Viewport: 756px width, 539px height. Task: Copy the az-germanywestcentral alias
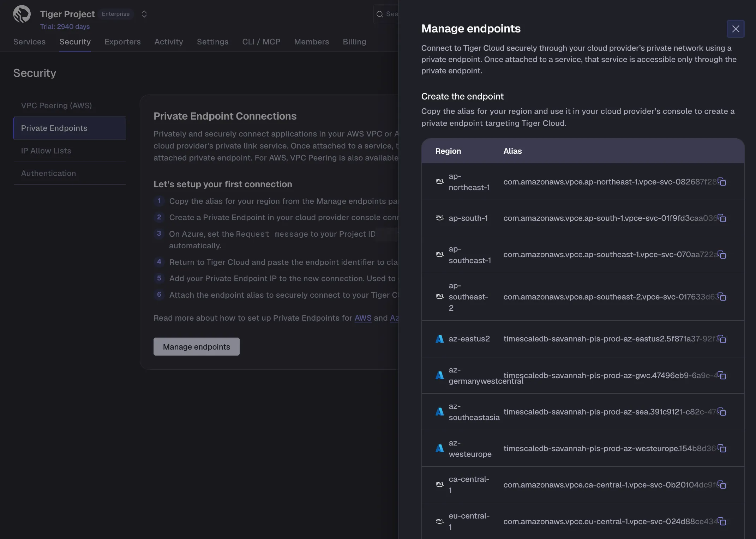(x=722, y=375)
